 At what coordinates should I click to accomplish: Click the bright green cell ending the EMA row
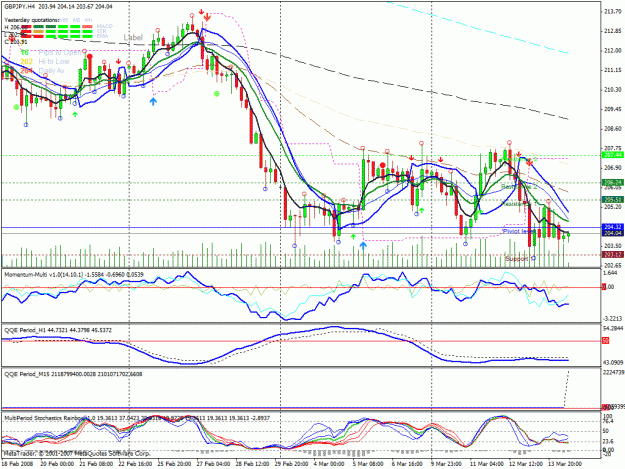[x=87, y=36]
